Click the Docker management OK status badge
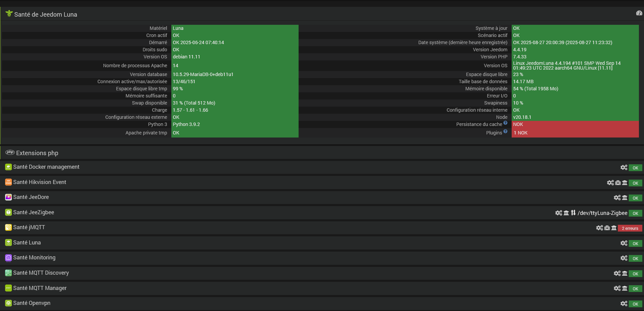Viewport: 644px width, 311px height. (x=636, y=168)
